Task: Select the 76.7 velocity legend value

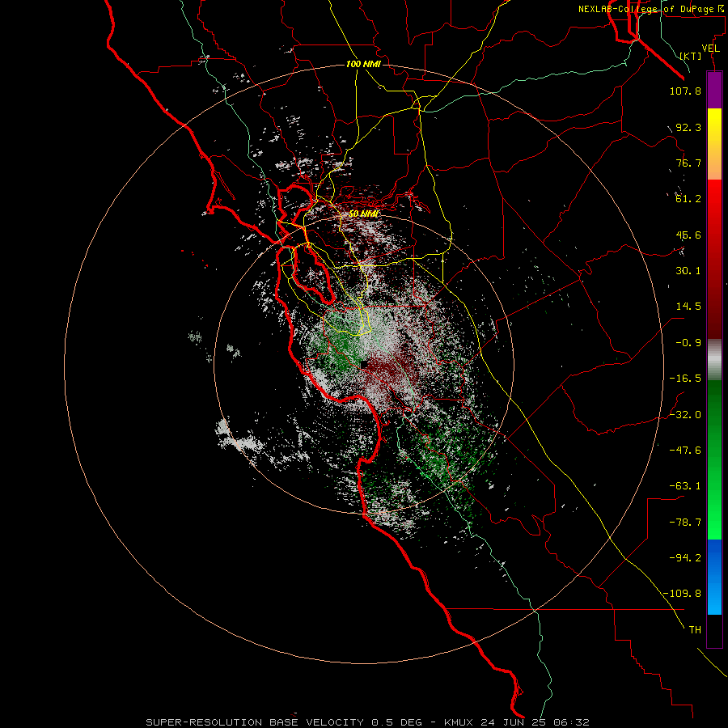Action: point(688,163)
